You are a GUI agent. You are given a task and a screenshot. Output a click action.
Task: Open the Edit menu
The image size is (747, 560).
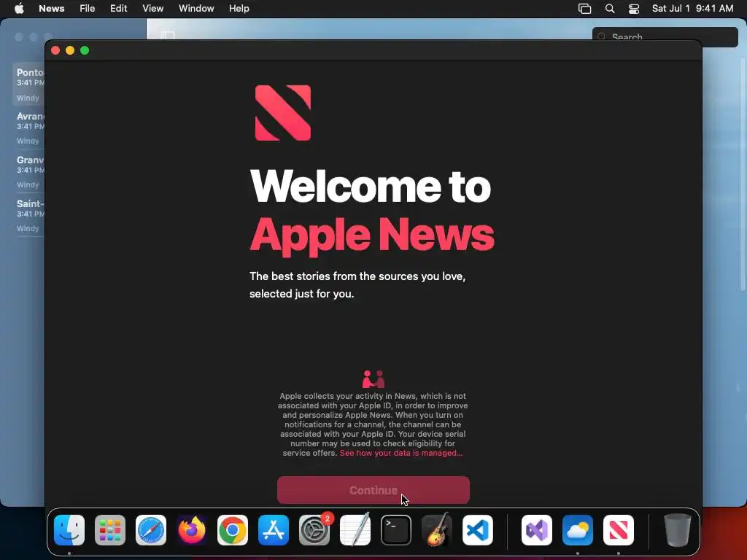click(119, 9)
